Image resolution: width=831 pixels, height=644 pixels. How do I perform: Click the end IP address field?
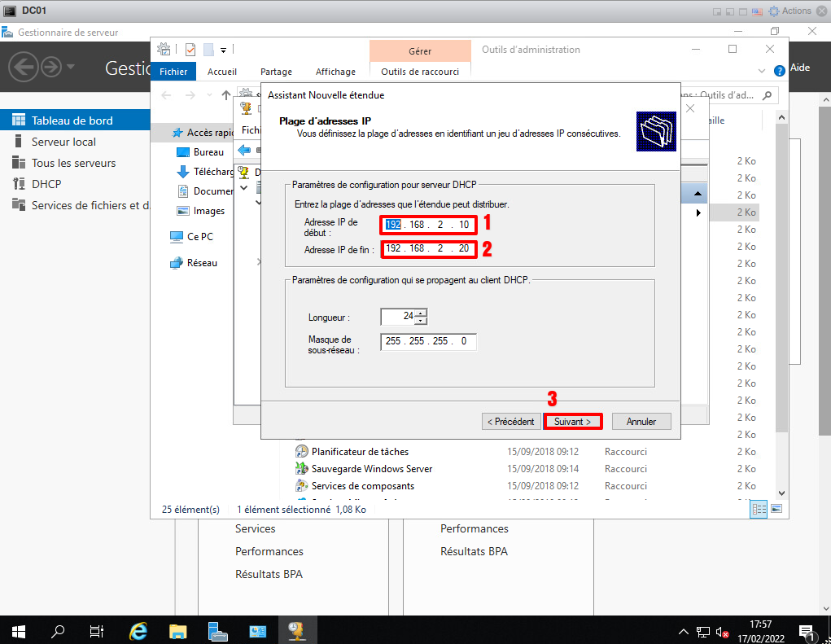point(427,248)
